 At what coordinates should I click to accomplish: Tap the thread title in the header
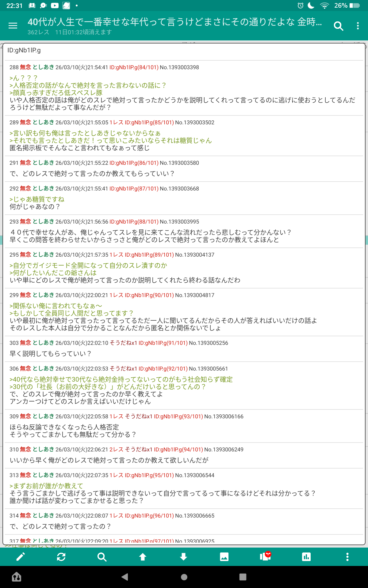(175, 22)
